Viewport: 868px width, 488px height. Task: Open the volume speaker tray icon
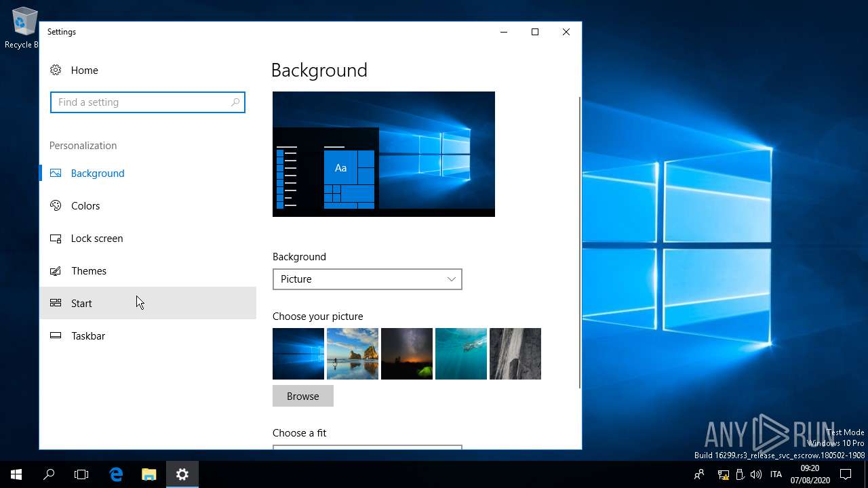click(756, 474)
